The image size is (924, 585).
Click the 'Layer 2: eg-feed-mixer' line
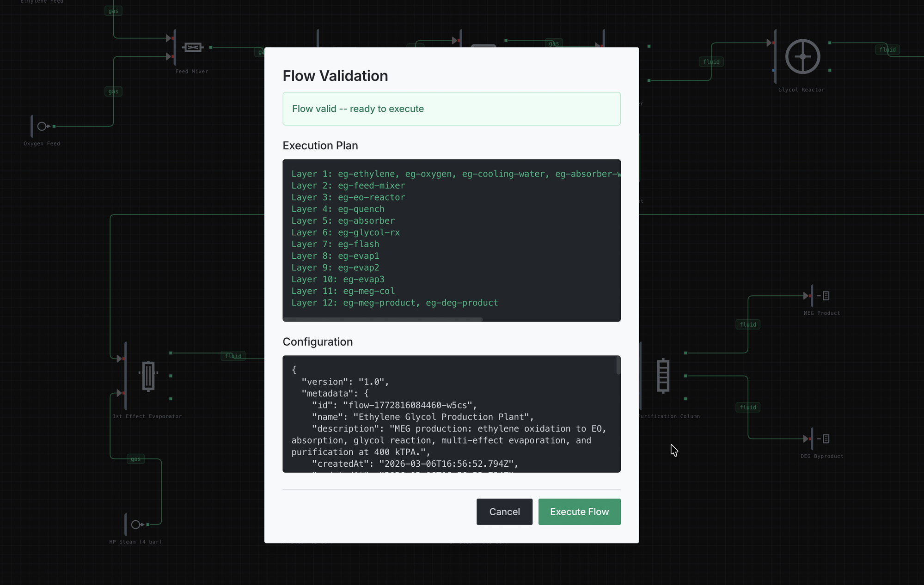(348, 185)
